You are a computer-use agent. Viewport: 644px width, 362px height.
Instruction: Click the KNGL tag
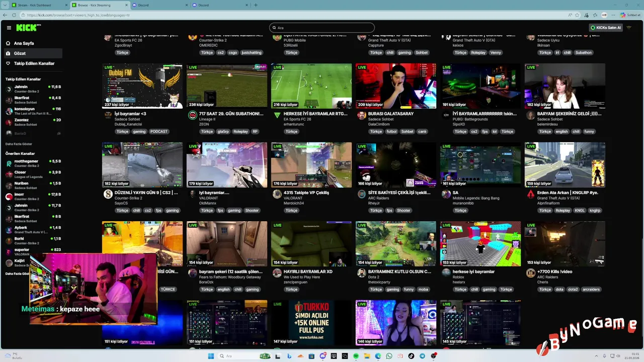click(580, 211)
